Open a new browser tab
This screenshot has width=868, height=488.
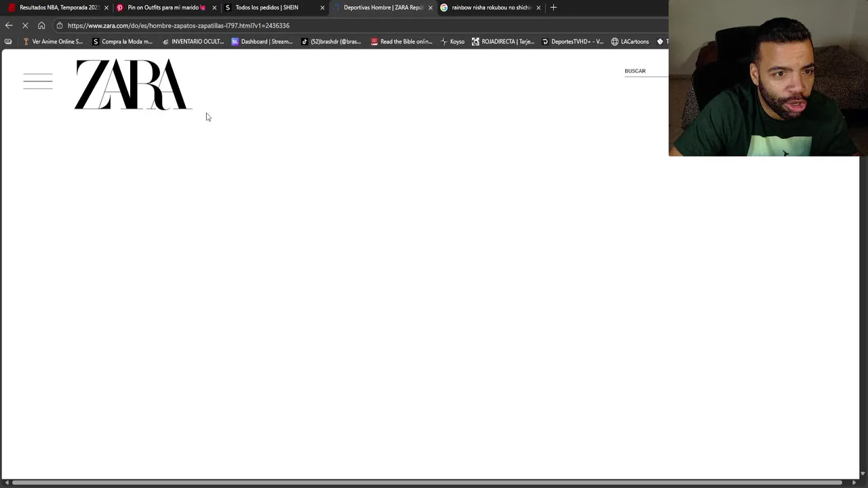pyautogui.click(x=553, y=7)
